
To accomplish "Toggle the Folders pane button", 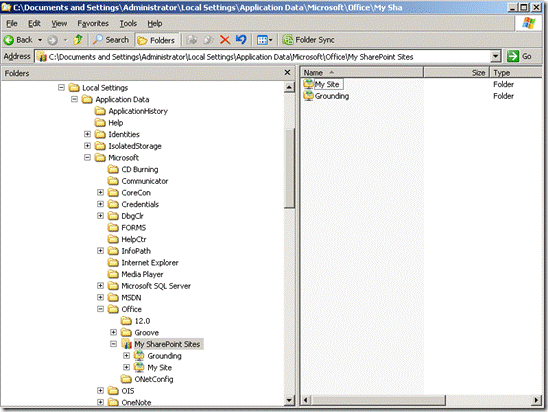I will (156, 40).
